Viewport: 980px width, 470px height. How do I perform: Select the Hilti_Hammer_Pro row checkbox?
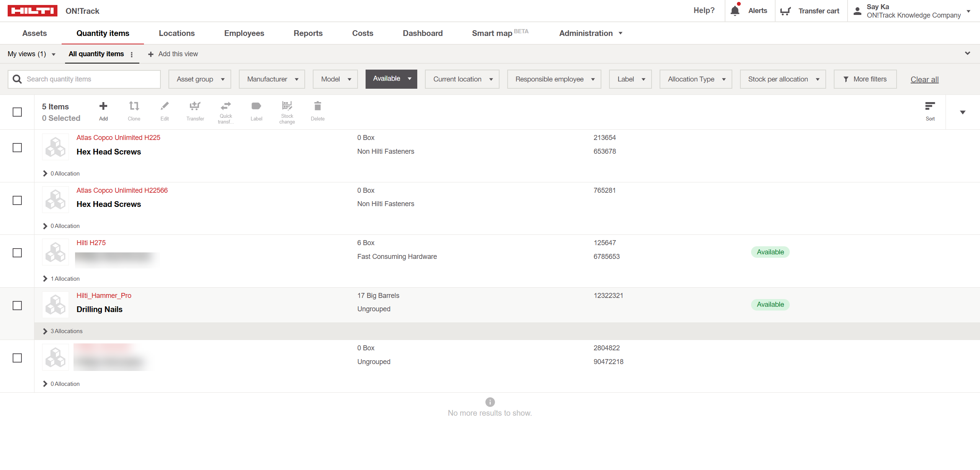pos(18,305)
